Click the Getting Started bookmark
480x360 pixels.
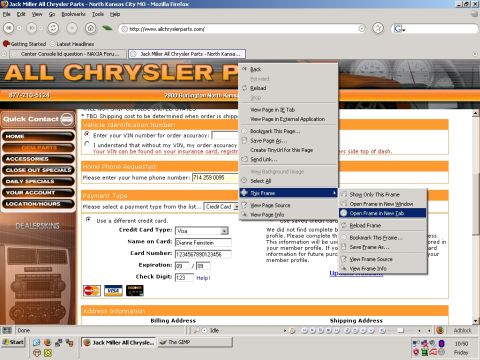[x=25, y=44]
